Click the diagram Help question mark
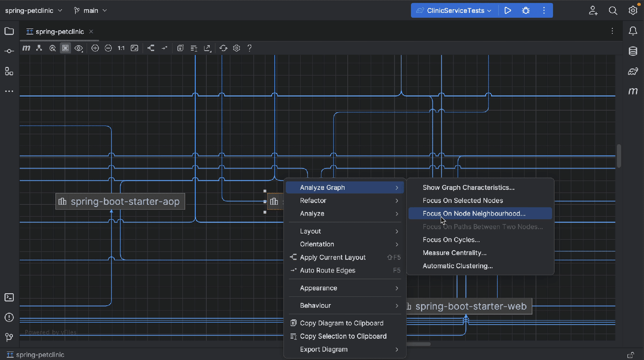The width and height of the screenshot is (644, 360). (250, 48)
